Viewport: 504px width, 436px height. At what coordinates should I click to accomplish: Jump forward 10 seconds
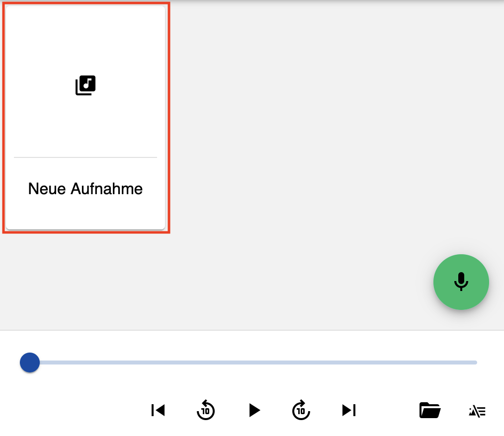tap(301, 410)
